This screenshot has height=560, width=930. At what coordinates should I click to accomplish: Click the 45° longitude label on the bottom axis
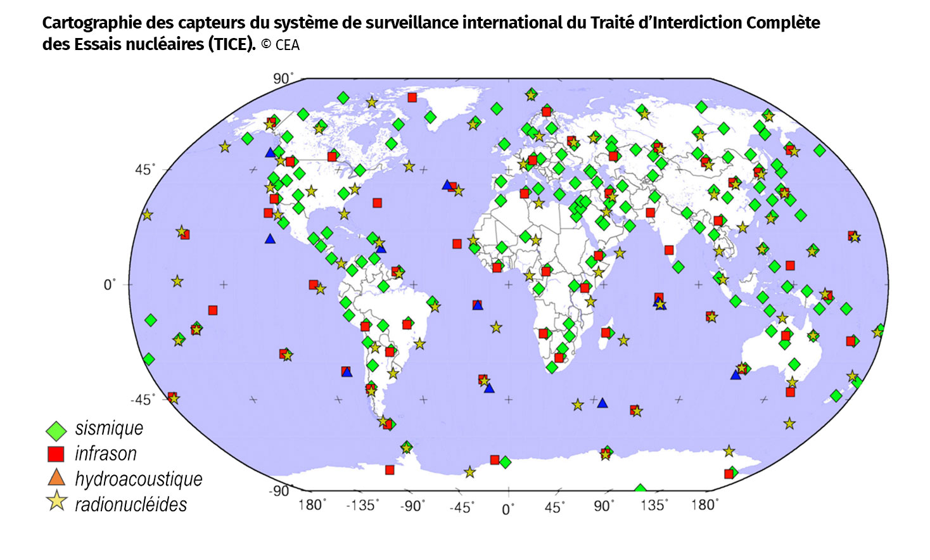click(554, 507)
